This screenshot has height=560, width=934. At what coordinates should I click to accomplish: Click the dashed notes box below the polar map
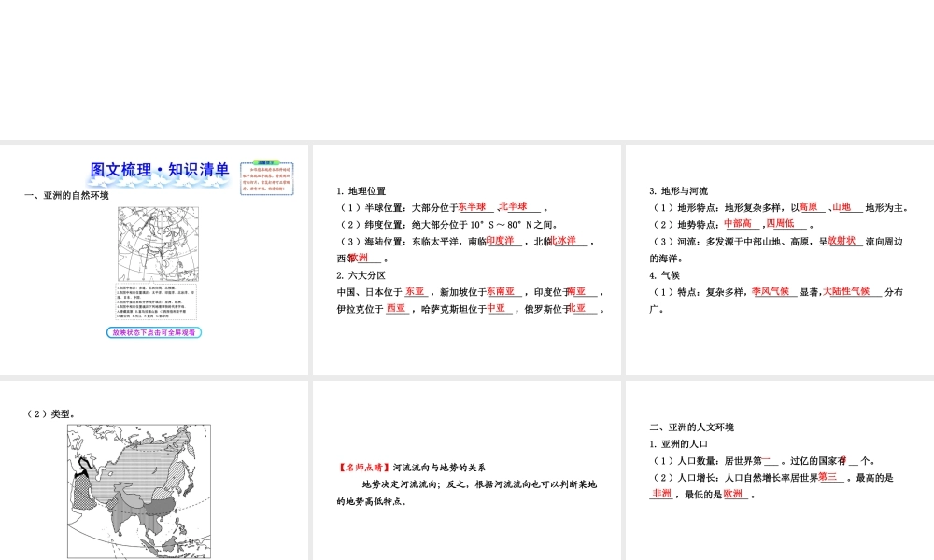click(156, 301)
